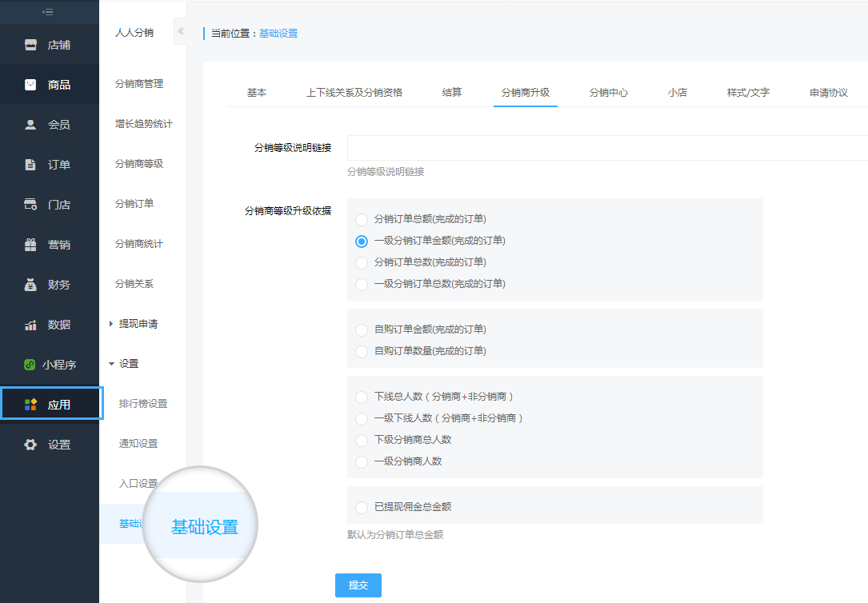Collapse the 设置 submenu arrow

(x=111, y=364)
